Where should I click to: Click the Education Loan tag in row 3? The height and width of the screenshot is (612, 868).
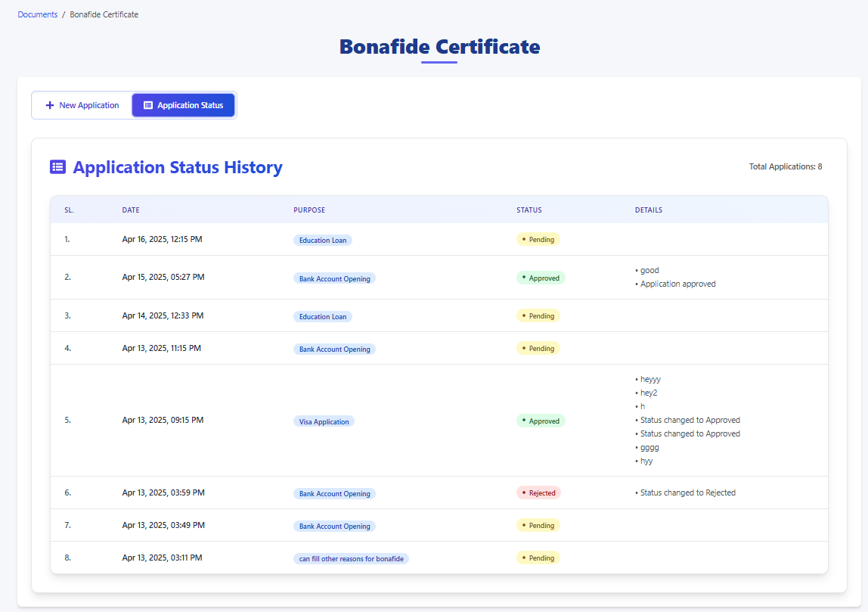(x=323, y=317)
